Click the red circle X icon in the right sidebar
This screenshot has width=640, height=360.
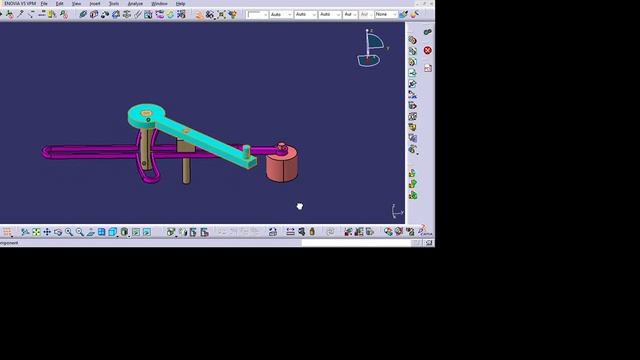[x=427, y=50]
